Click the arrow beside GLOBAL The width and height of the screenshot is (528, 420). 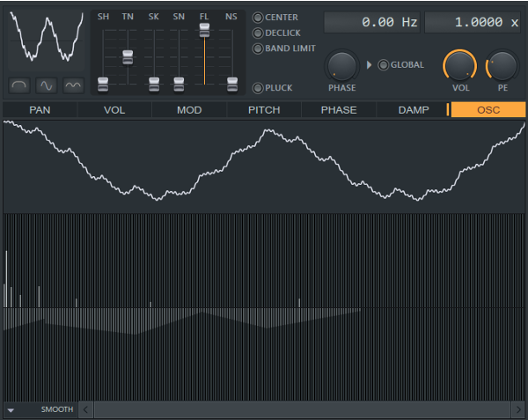point(369,64)
